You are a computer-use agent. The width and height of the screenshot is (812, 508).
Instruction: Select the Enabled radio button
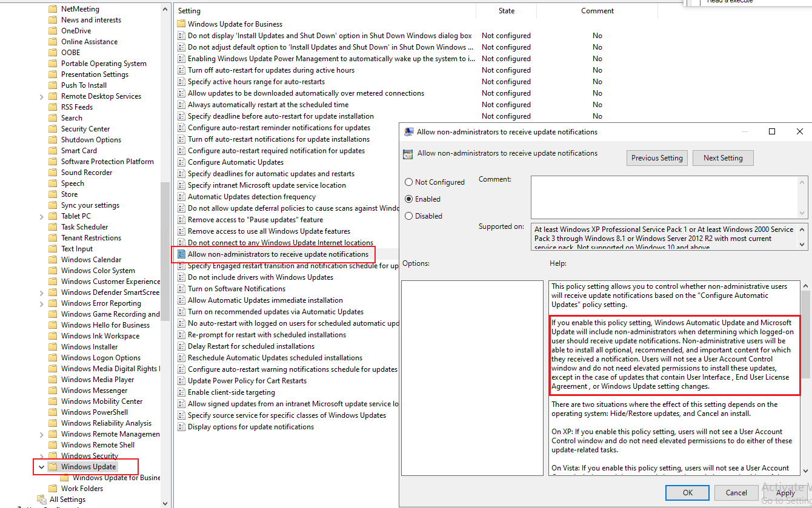tap(409, 199)
